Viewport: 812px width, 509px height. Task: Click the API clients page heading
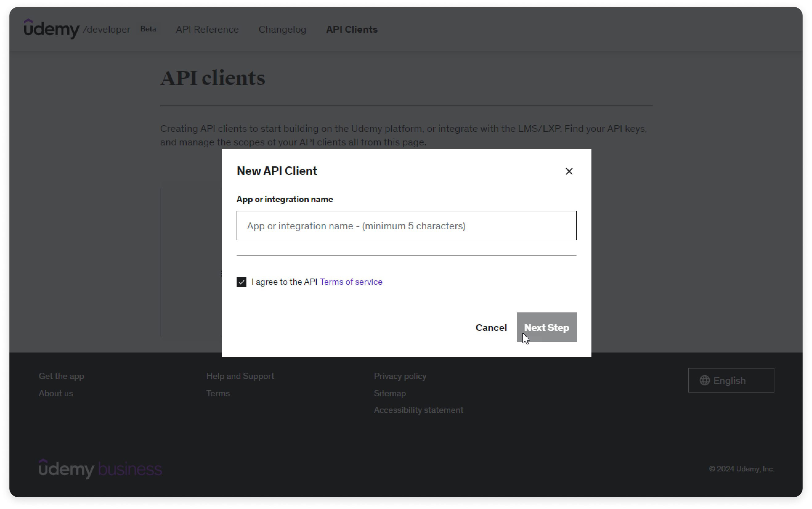tap(213, 78)
